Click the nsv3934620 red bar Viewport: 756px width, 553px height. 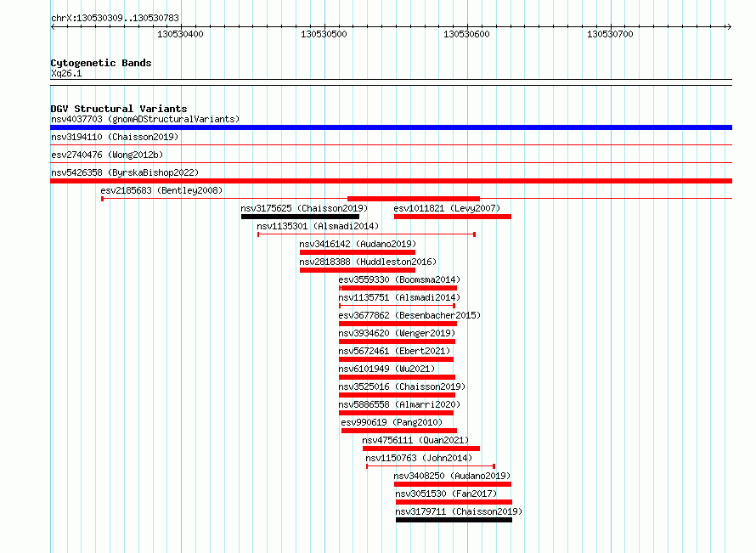(x=398, y=341)
